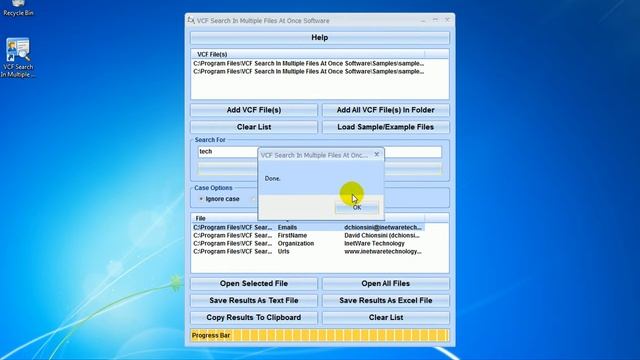Select the Organization result row
This screenshot has width=640, height=360.
coord(308,243)
